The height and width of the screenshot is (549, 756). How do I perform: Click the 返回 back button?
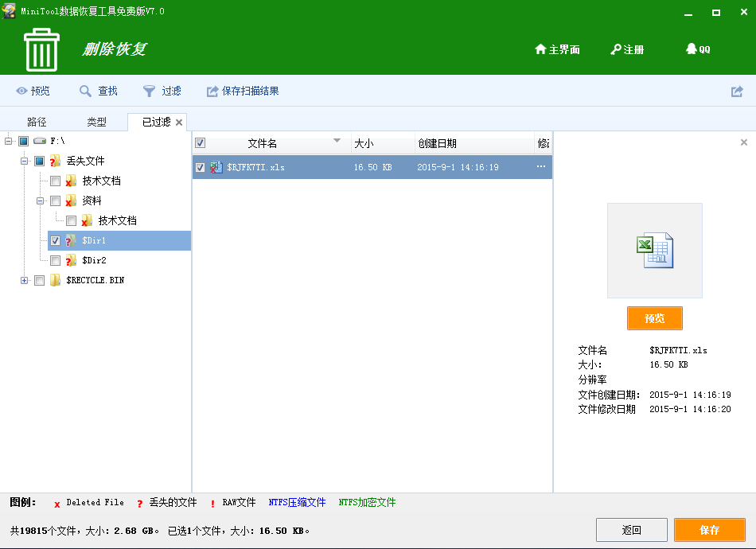[x=632, y=530]
